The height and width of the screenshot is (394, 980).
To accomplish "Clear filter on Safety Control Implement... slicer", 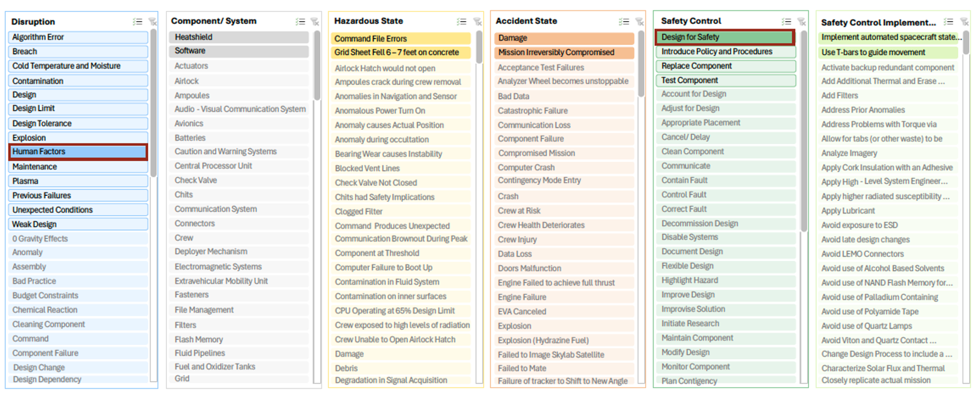I will click(964, 22).
